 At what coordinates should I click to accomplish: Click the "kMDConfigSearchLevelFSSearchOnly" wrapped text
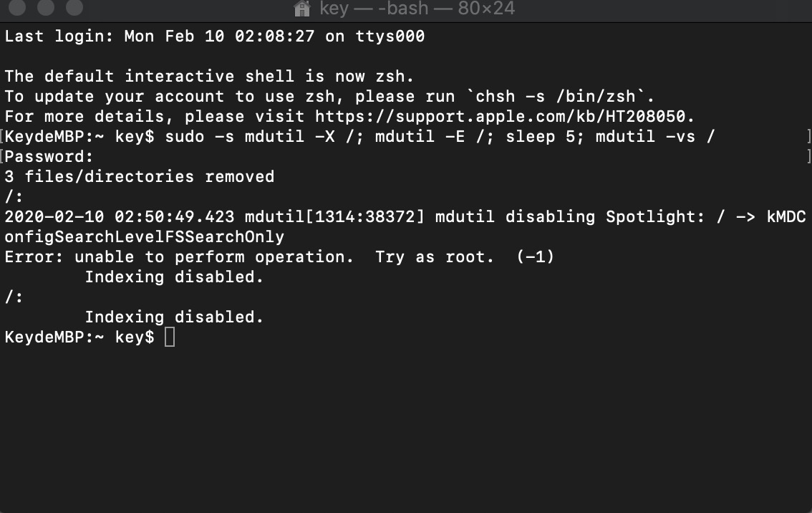click(145, 236)
